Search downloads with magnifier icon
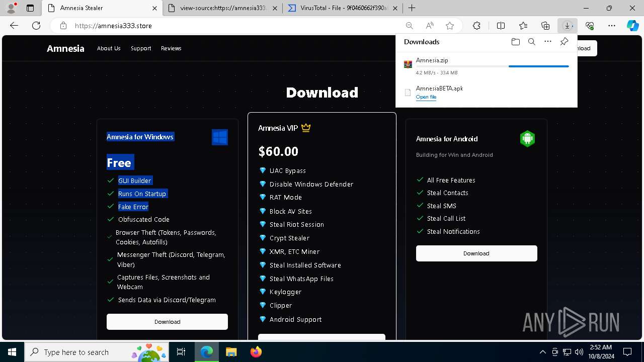The width and height of the screenshot is (644, 362). point(531,42)
